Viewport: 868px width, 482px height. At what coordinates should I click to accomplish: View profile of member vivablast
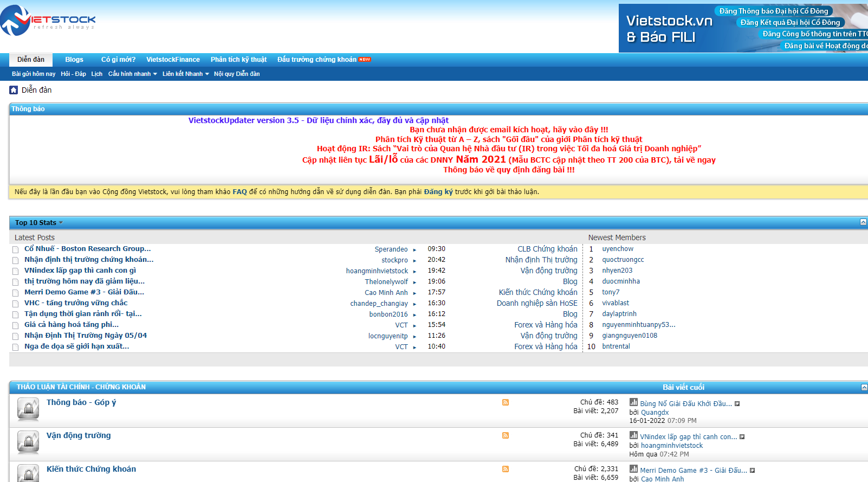coord(616,303)
